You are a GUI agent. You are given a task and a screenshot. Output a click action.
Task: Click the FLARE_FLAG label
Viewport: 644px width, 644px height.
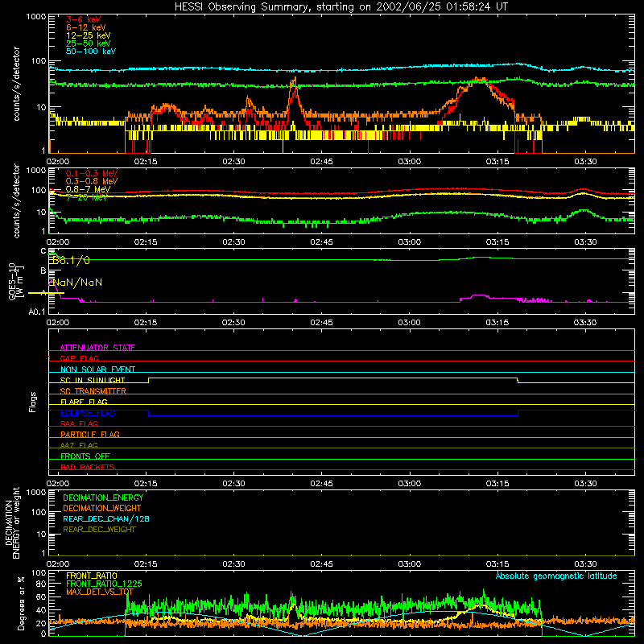point(84,402)
